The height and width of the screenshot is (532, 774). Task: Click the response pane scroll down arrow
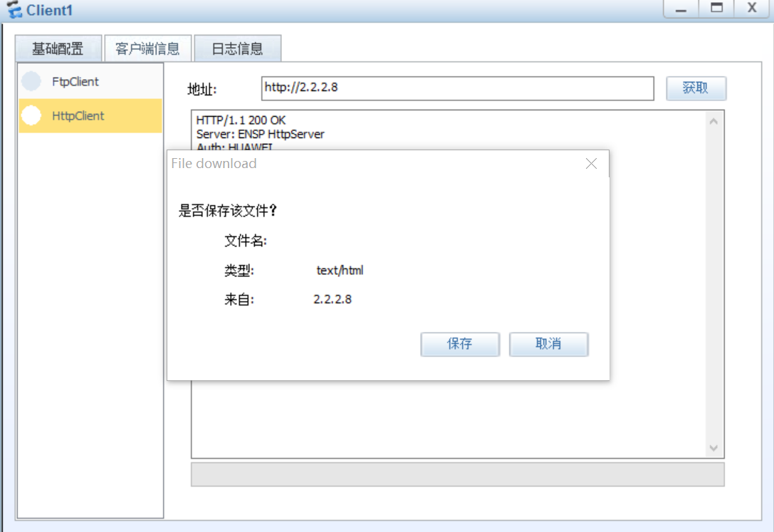[x=713, y=448]
